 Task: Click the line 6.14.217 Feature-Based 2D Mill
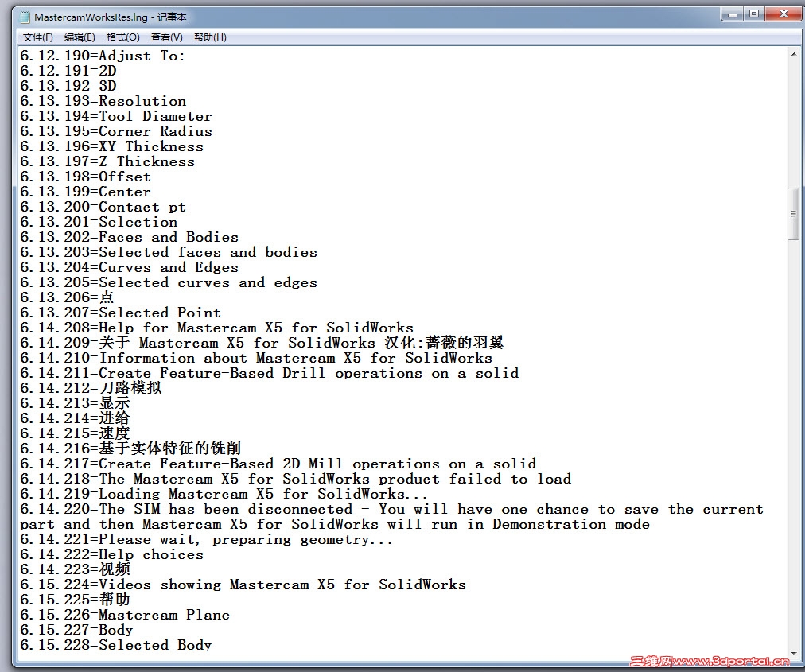[278, 464]
